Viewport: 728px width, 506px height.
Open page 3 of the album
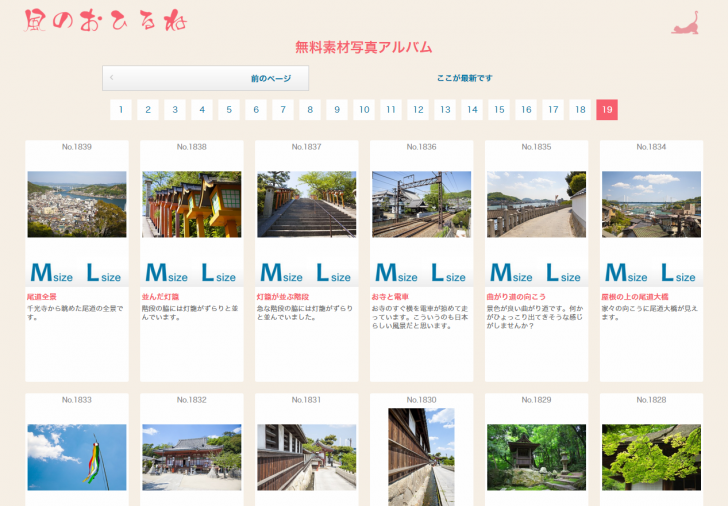pos(175,110)
